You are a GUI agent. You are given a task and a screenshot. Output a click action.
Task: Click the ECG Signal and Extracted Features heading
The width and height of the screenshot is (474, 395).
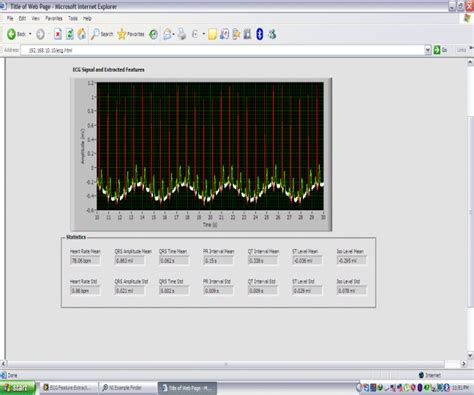pos(109,70)
